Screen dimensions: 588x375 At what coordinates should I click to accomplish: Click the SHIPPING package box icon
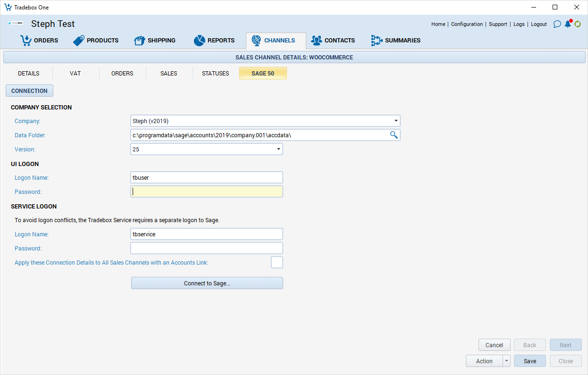click(140, 40)
